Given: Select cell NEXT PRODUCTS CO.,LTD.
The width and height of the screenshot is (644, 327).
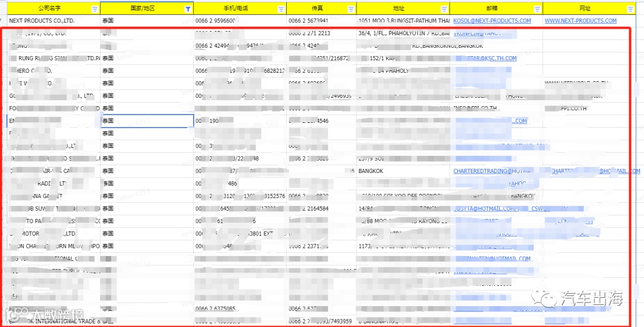Looking at the screenshot, I should click(x=54, y=20).
